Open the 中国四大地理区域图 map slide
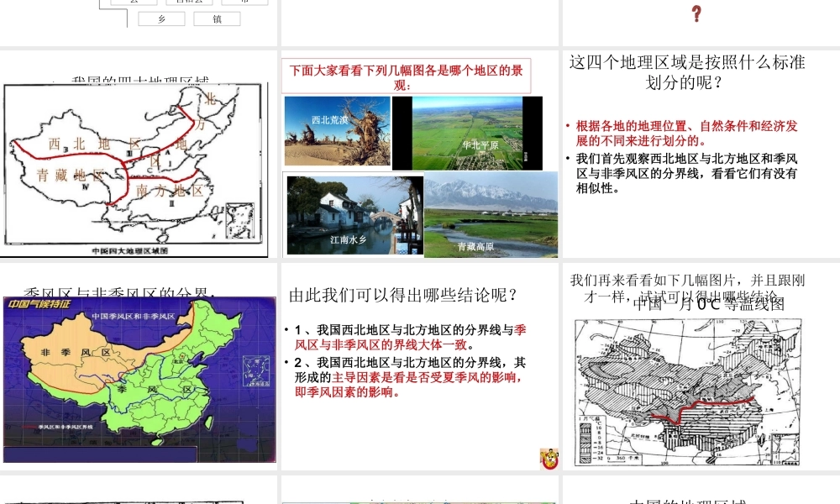840x504 pixels. [134, 170]
